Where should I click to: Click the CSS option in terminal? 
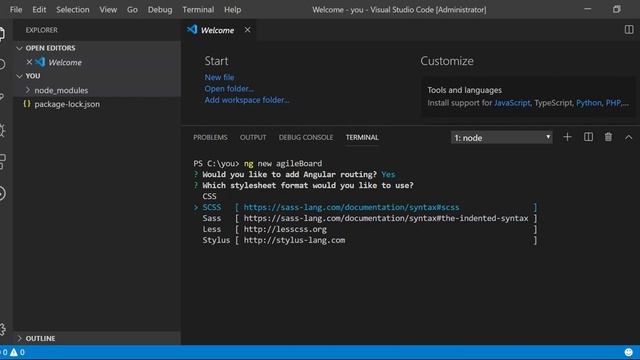(x=209, y=196)
